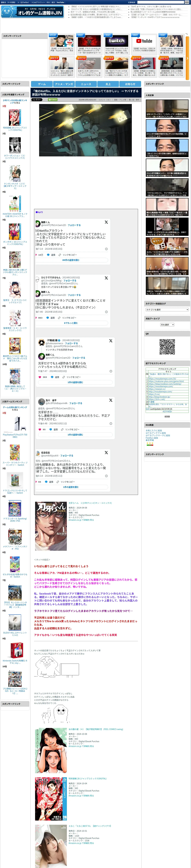Click info icon beside 午後7:14 tweet date
Viewport: 191px width, 868px height.
(x=106, y=249)
